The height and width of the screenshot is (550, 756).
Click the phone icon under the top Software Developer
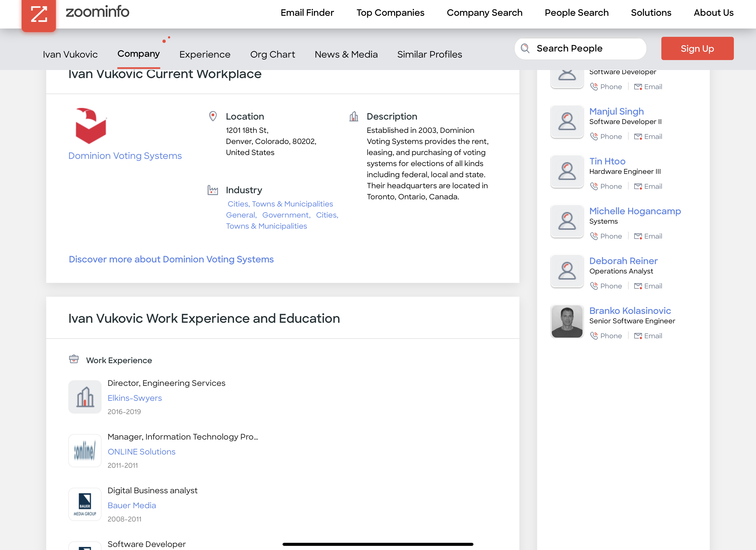click(594, 87)
